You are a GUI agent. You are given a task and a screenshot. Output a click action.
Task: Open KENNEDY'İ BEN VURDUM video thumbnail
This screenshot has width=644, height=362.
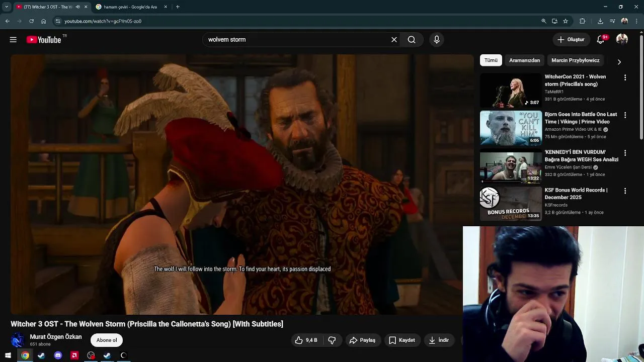pyautogui.click(x=511, y=166)
